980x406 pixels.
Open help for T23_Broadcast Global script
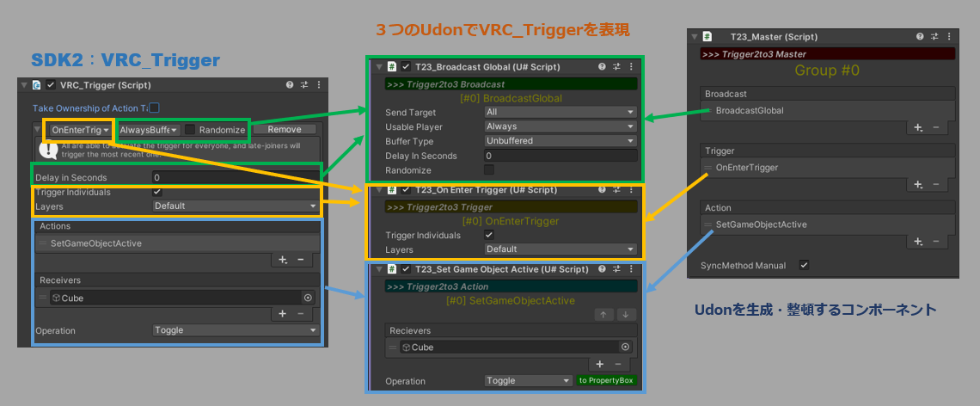pyautogui.click(x=601, y=66)
